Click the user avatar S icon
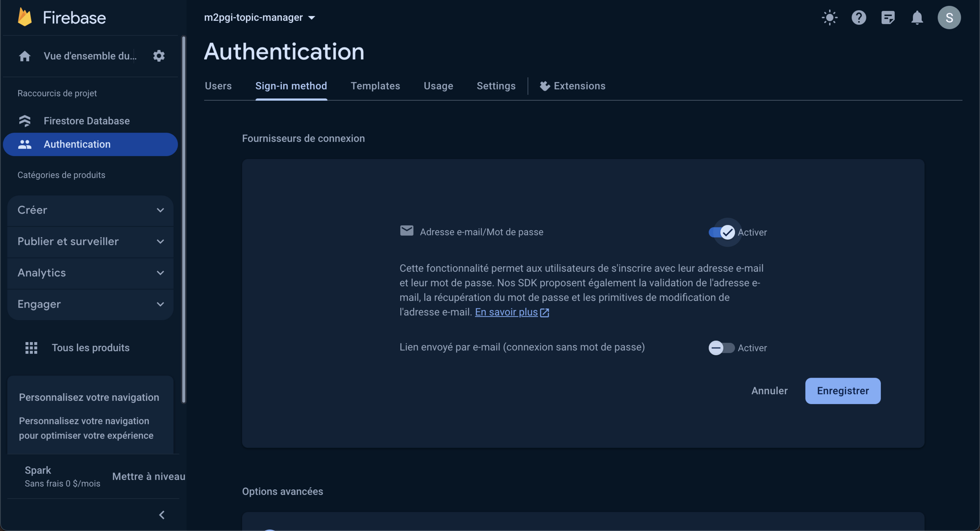Viewport: 980px width, 531px height. click(x=949, y=18)
